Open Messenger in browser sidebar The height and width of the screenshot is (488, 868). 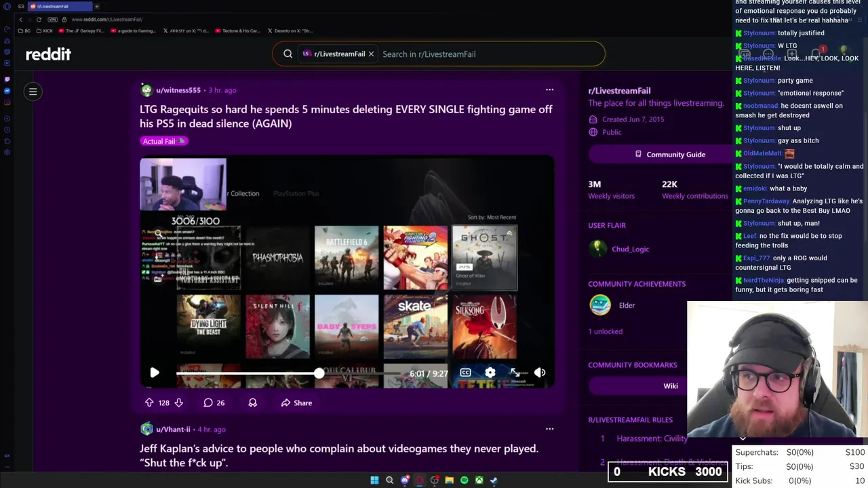(x=7, y=91)
